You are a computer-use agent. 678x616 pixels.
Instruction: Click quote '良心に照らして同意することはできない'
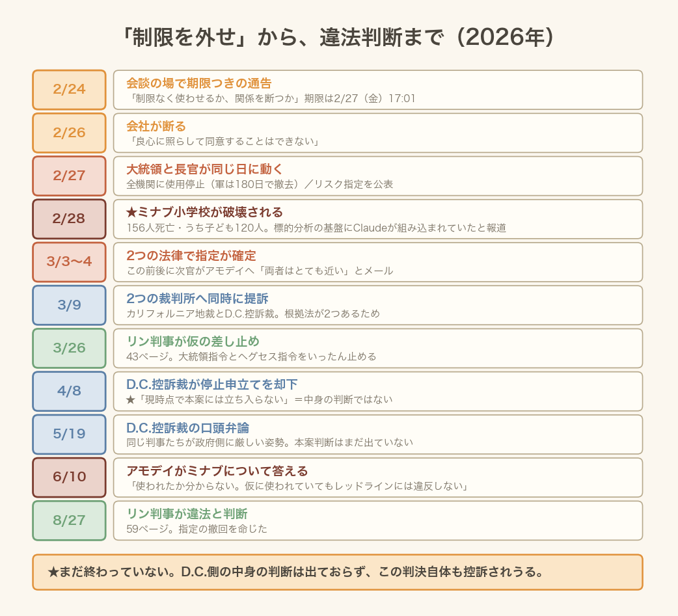pos(225,141)
